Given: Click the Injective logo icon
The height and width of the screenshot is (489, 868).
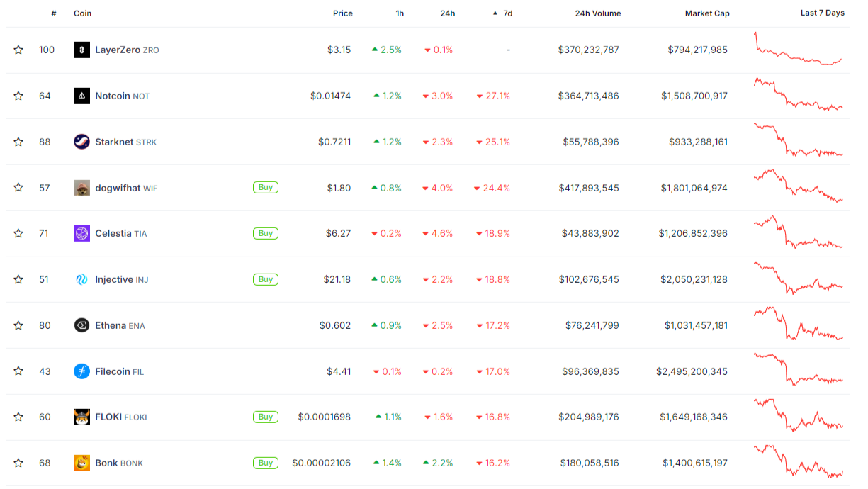Looking at the screenshot, I should click(x=81, y=279).
